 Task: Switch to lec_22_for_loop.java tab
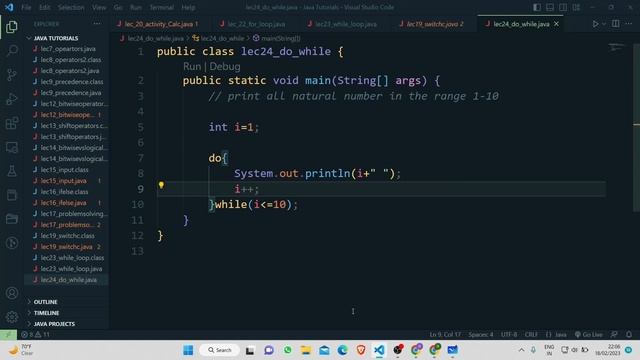tap(256, 24)
